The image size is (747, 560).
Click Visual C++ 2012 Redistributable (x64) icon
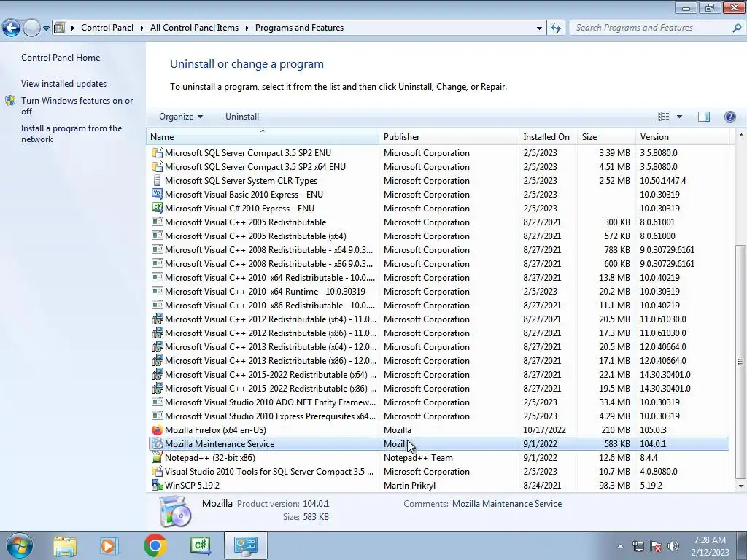[x=157, y=319]
